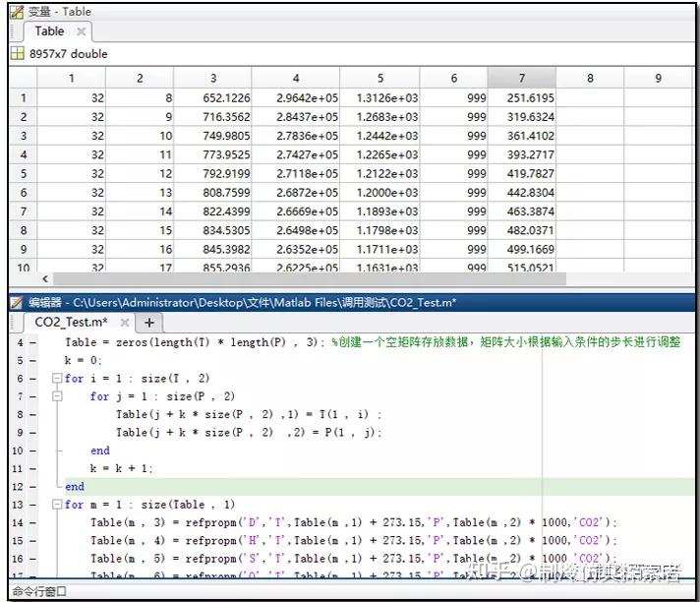Collapse the for m loop on line 13

coord(57,505)
